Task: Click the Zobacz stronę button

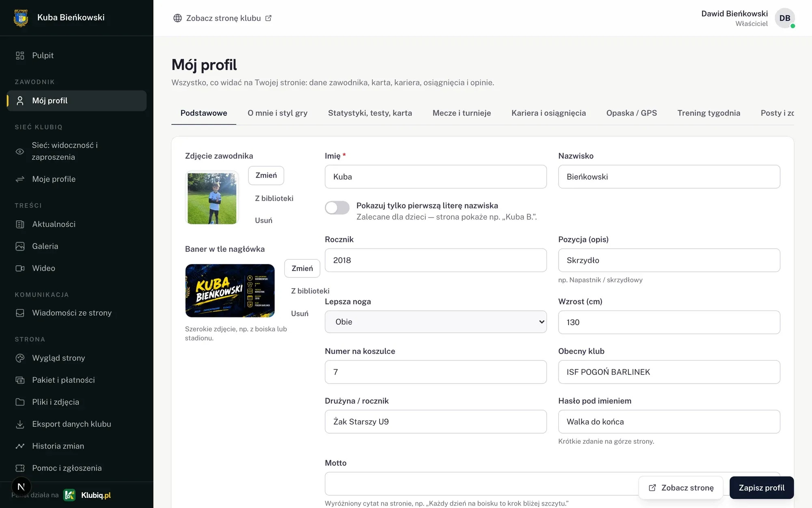Action: [681, 488]
